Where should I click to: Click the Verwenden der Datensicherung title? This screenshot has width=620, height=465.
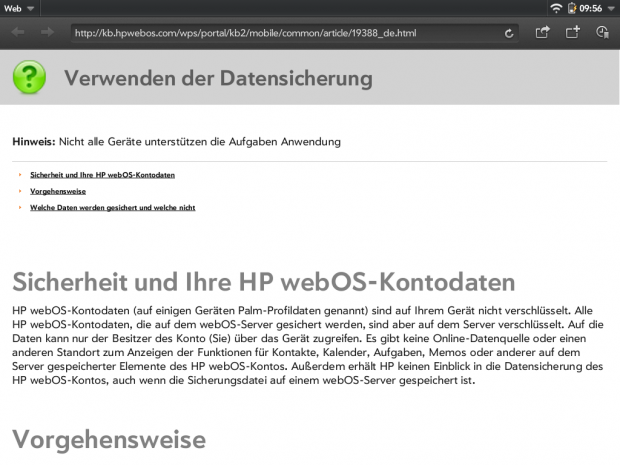tap(218, 78)
